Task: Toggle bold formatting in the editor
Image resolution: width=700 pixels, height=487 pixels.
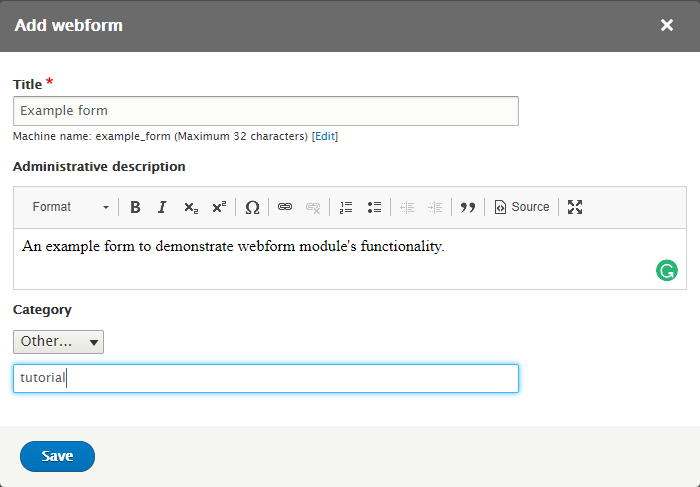Action: 135,207
